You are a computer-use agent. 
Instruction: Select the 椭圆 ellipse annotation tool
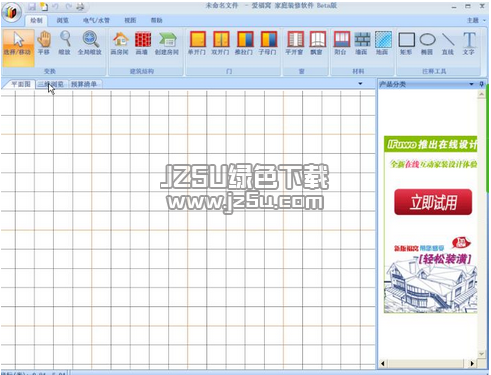pyautogui.click(x=427, y=43)
